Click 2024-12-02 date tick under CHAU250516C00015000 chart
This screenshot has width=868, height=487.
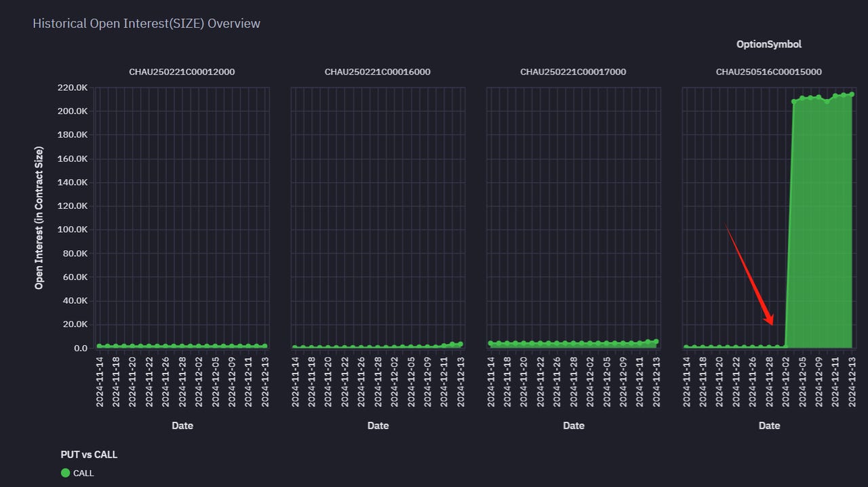[x=786, y=381]
